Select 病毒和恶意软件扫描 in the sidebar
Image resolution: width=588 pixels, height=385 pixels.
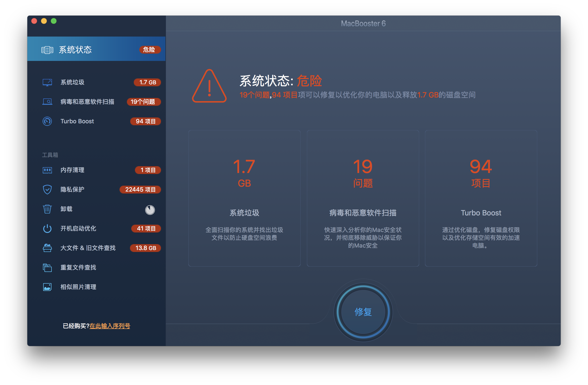coord(96,102)
